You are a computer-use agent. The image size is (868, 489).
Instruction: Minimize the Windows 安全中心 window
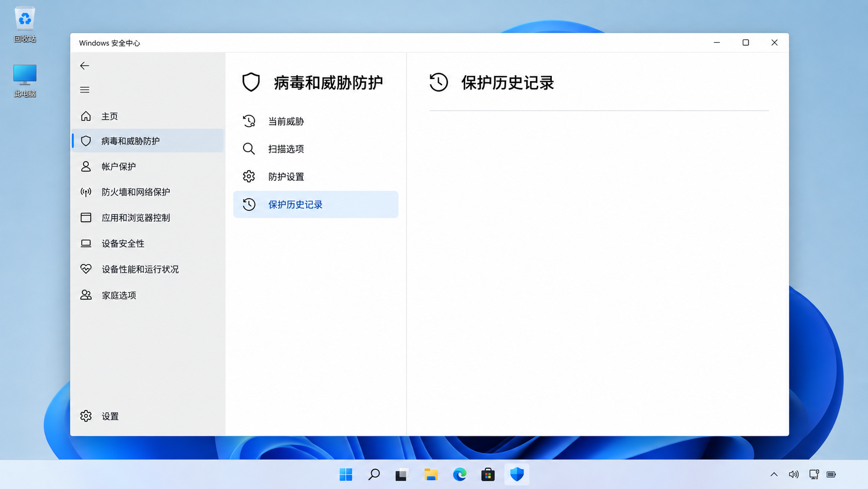(717, 43)
